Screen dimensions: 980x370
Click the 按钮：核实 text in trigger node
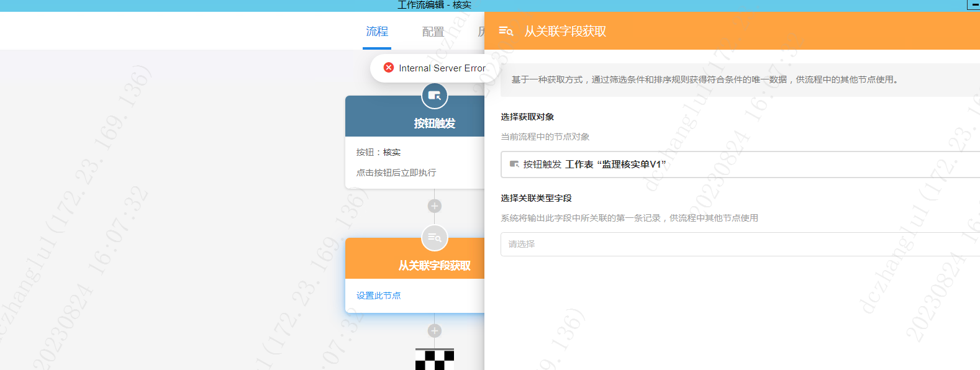pyautogui.click(x=378, y=152)
